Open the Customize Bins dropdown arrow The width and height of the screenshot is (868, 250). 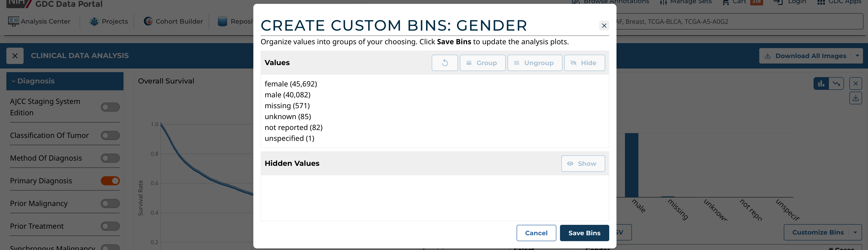click(855, 233)
